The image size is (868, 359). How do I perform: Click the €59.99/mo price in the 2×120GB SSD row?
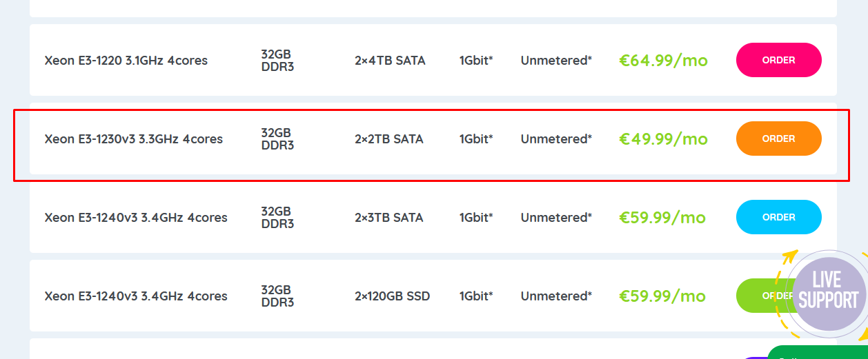pyautogui.click(x=662, y=296)
